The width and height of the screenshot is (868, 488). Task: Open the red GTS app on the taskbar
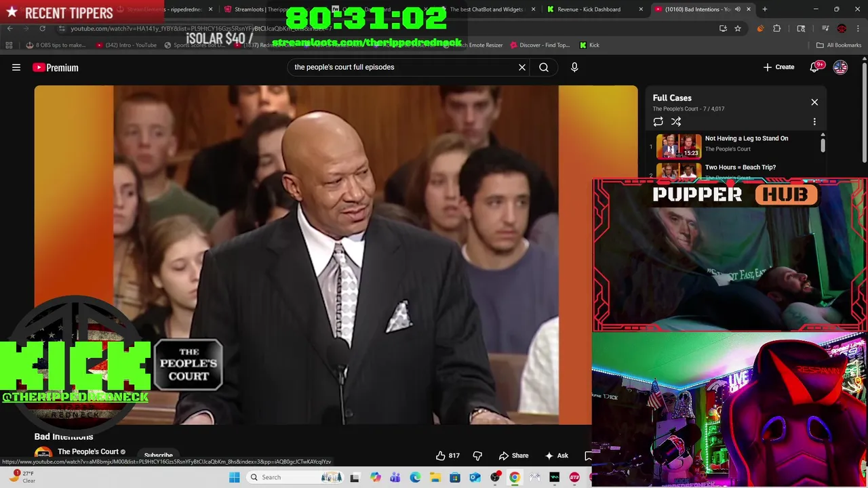574,477
